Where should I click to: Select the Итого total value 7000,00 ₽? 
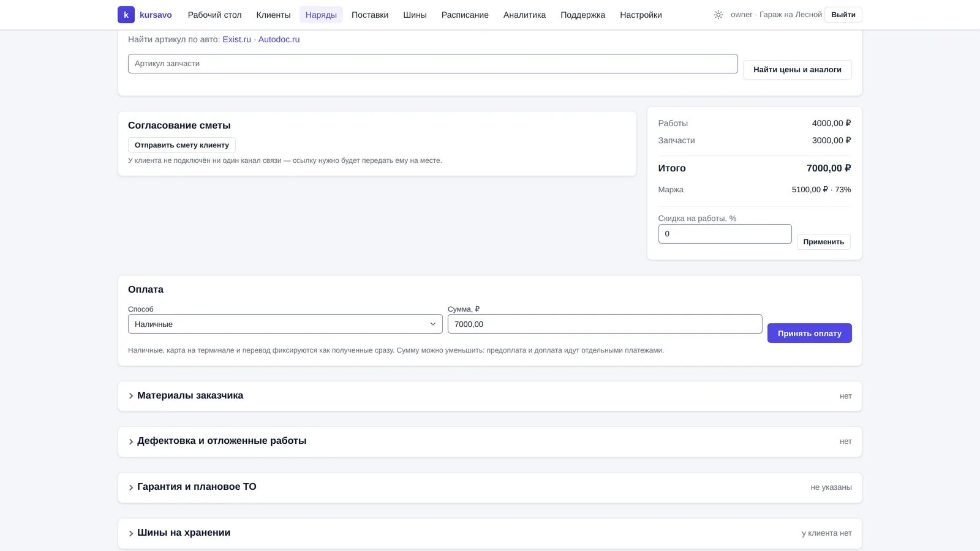(x=829, y=168)
